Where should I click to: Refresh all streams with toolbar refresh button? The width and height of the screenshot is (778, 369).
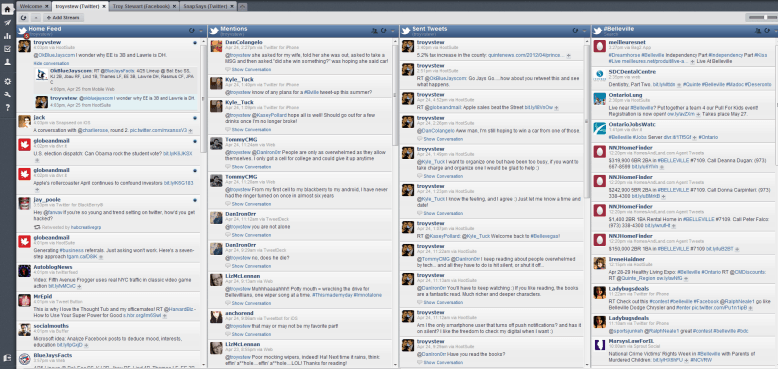[x=23, y=18]
